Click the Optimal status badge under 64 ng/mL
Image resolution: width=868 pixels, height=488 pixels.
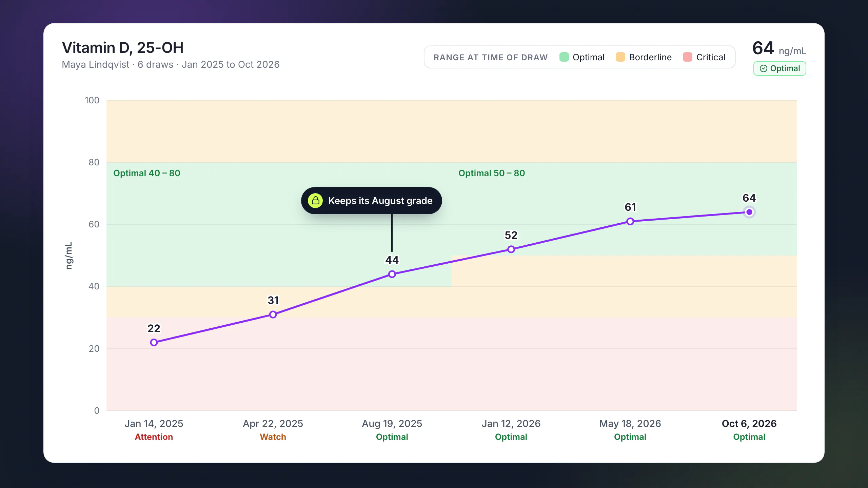click(780, 68)
